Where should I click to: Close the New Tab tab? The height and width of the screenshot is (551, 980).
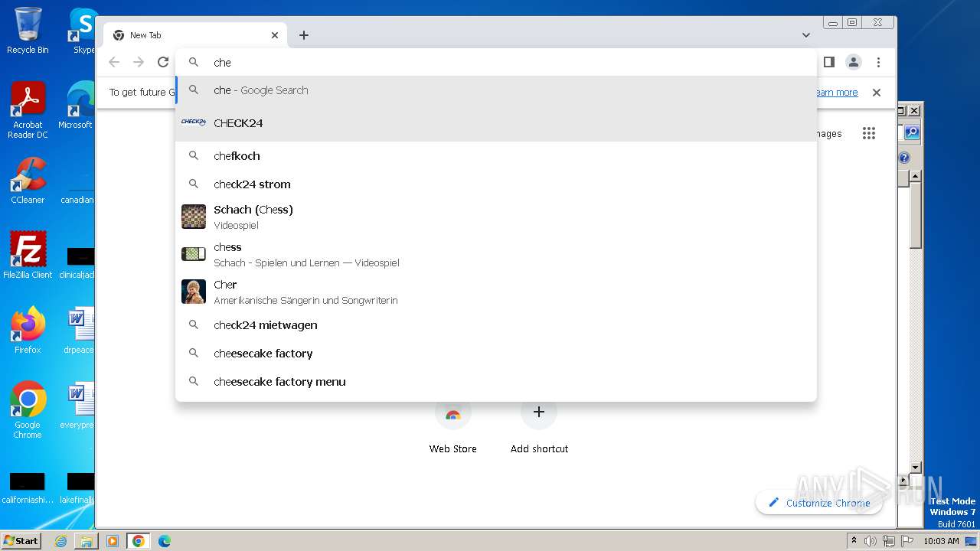click(275, 35)
